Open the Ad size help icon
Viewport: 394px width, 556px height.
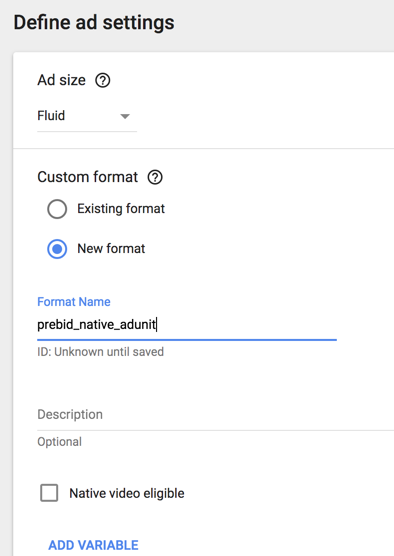[x=102, y=80]
